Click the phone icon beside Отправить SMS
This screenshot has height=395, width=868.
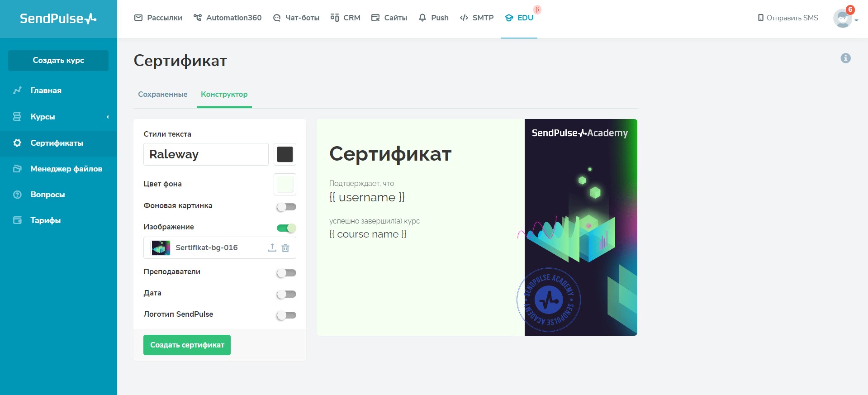761,18
